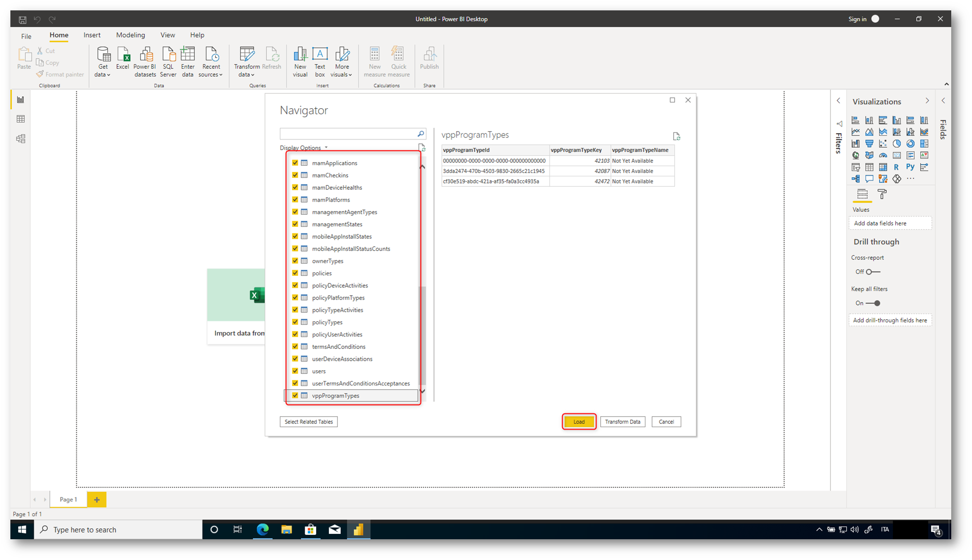This screenshot has width=972, height=560.
Task: Click the Navigator list scrollbar
Action: (422, 336)
